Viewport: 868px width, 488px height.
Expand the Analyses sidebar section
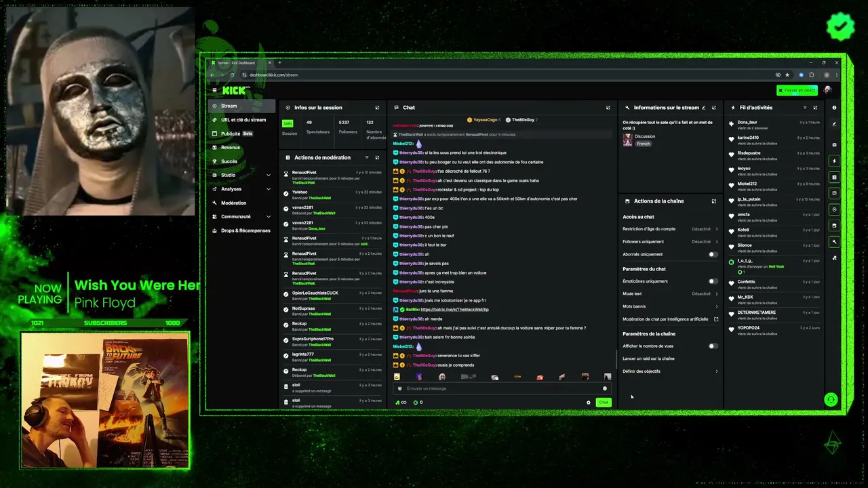pos(241,189)
